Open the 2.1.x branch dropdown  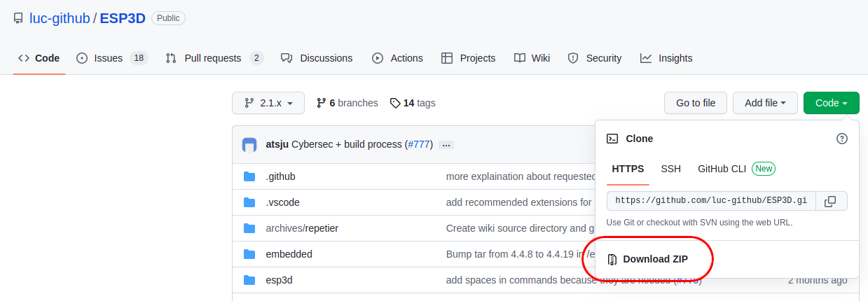(268, 103)
